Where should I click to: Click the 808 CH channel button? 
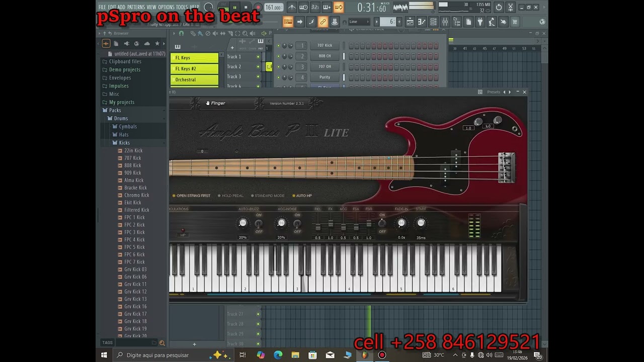pyautogui.click(x=325, y=56)
